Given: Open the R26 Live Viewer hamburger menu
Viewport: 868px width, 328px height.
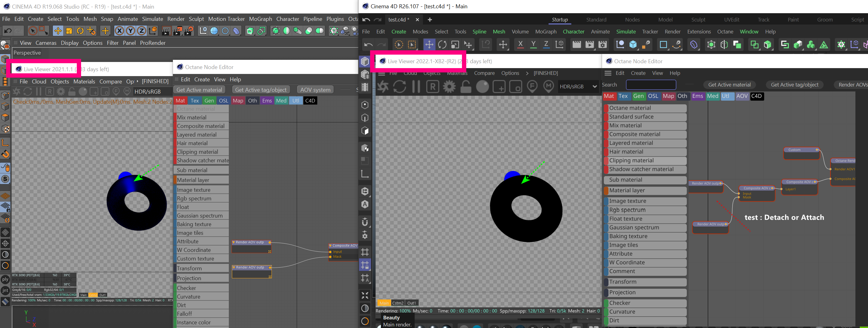Looking at the screenshot, I should click(x=382, y=73).
